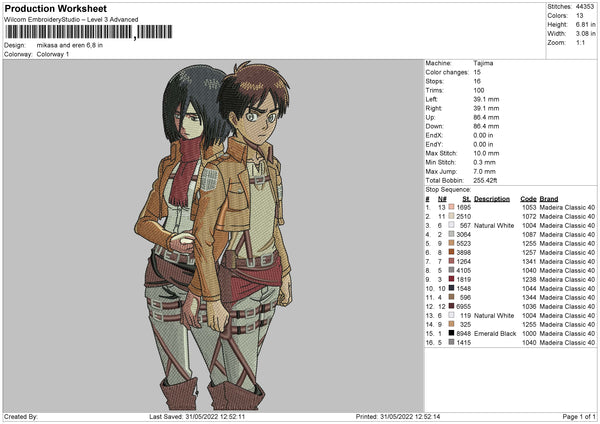
Task: Click the color swatch for stop 1 (1695)
Action: 452,207
